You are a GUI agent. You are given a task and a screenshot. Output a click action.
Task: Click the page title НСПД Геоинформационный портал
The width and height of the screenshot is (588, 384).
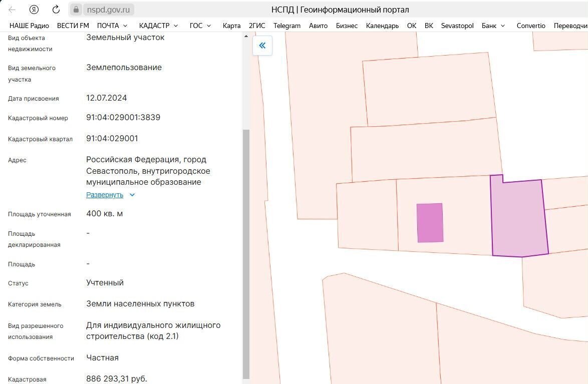coord(340,10)
